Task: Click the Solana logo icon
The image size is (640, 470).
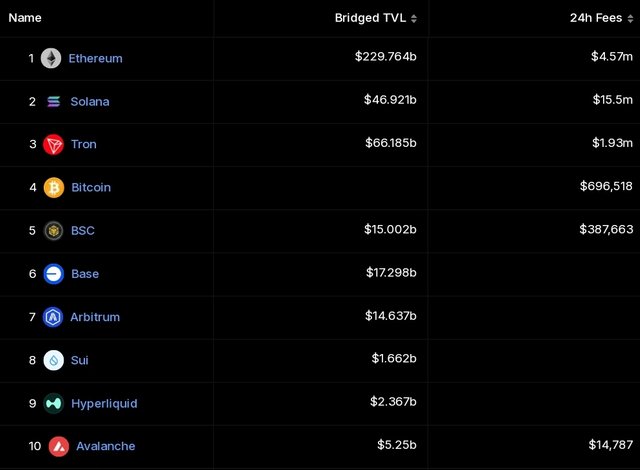Action: point(53,102)
